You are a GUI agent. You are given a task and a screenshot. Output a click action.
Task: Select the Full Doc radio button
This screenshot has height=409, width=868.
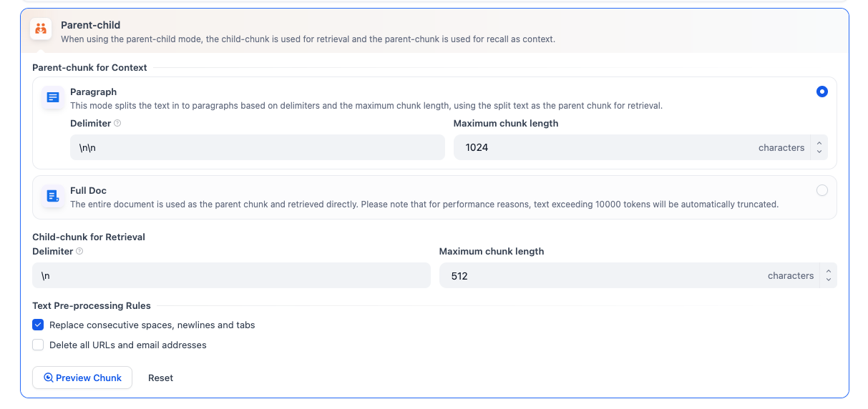tap(821, 190)
